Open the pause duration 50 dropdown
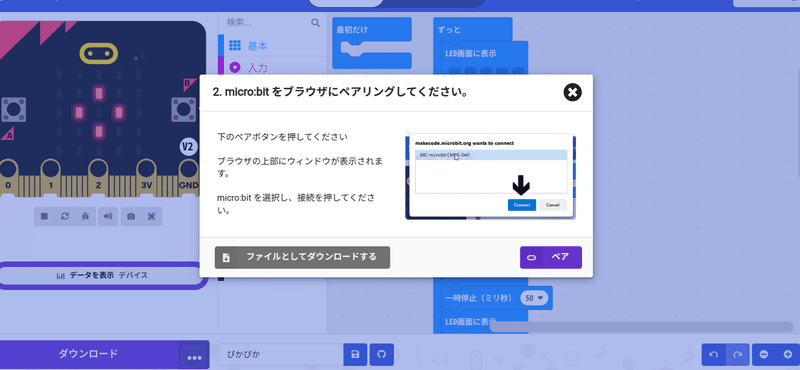The height and width of the screenshot is (370, 800). (x=534, y=298)
